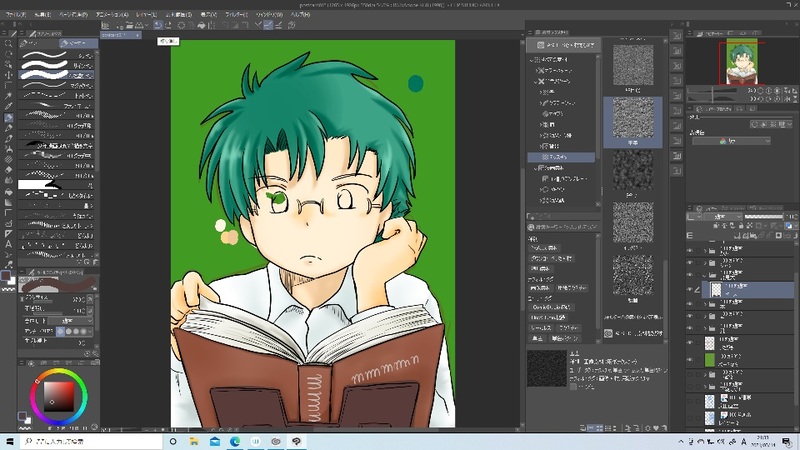
Task: Click the search-for-materials button atop material panel
Action: [563, 45]
